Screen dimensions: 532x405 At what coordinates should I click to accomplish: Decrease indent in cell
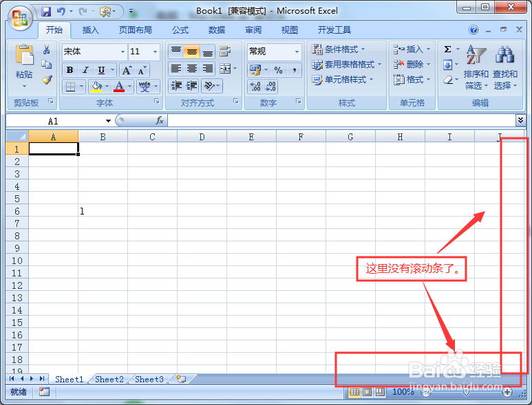pos(176,86)
